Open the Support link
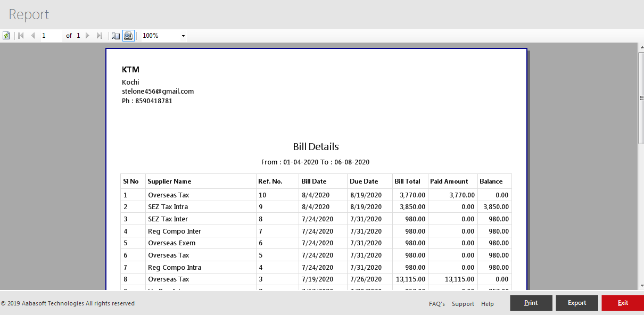Screen dimensions: 644x315 click(x=463, y=304)
